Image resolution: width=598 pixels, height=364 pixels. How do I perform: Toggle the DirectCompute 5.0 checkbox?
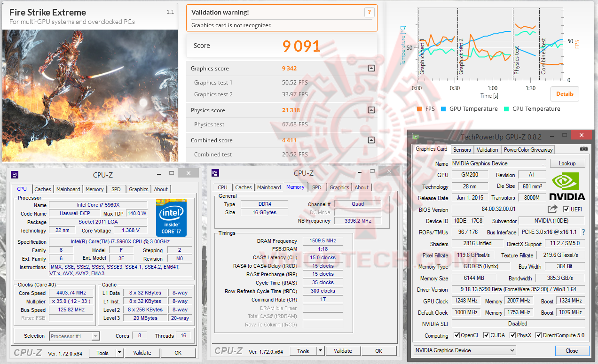tap(539, 335)
